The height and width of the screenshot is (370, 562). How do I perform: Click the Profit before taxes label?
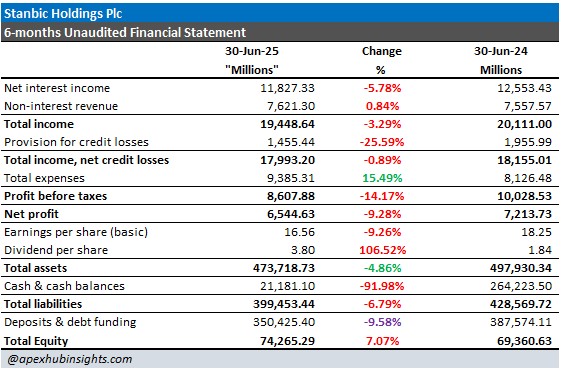pyautogui.click(x=56, y=196)
